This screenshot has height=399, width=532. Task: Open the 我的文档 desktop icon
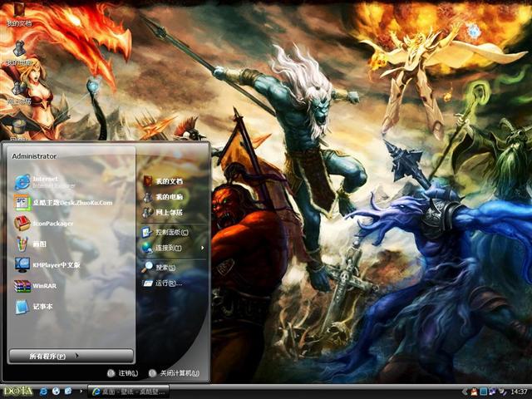tap(19, 13)
